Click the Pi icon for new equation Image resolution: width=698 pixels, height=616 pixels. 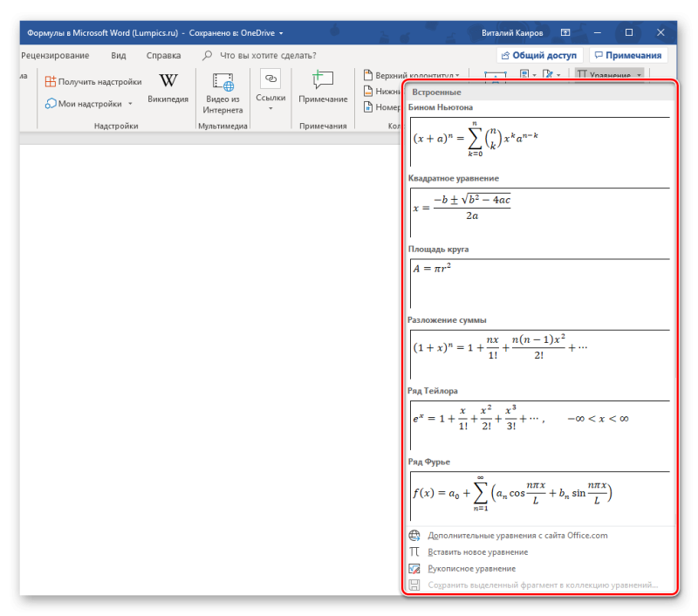[x=414, y=552]
